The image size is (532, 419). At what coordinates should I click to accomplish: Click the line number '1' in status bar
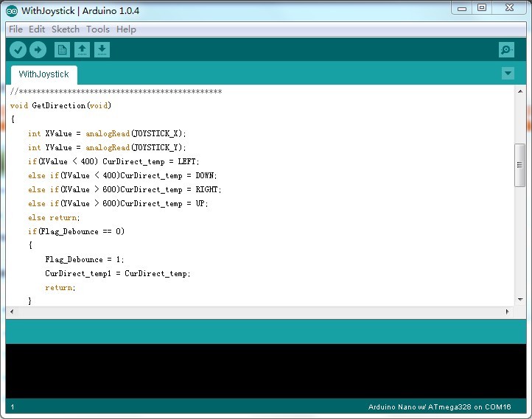pos(13,406)
